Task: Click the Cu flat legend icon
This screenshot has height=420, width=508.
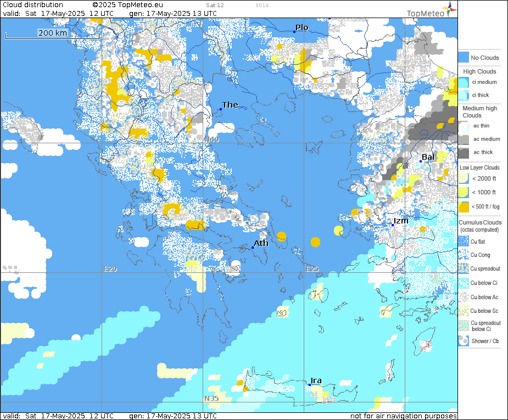Action: pos(464,241)
